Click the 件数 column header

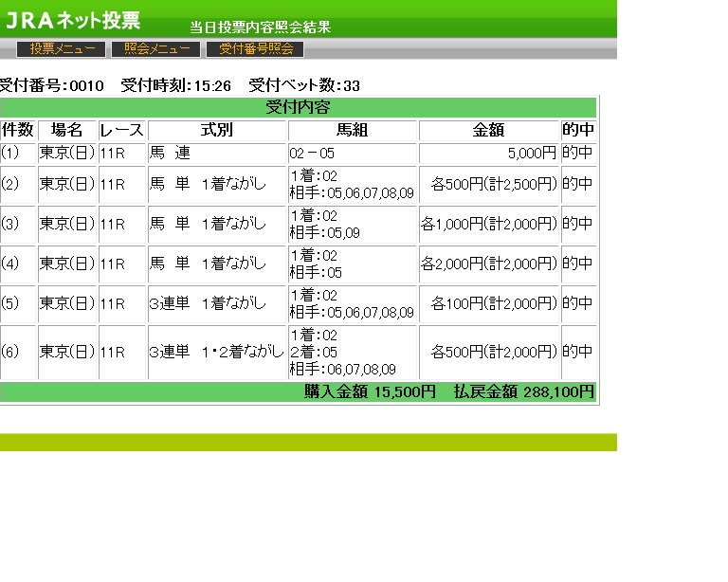18,130
